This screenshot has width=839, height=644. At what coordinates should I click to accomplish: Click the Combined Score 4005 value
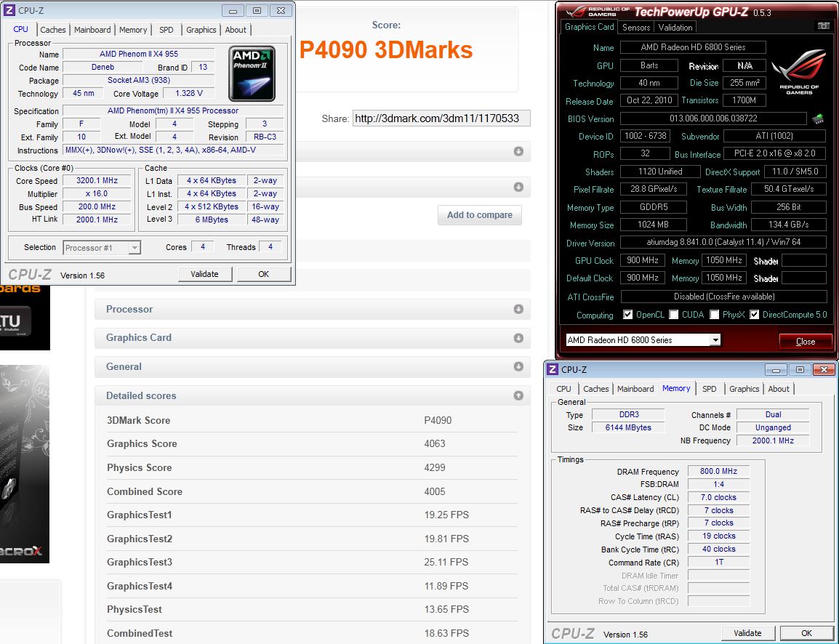pos(435,491)
